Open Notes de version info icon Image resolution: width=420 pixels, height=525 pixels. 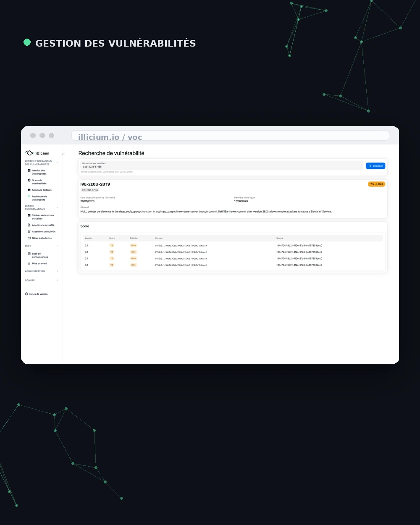click(x=26, y=294)
